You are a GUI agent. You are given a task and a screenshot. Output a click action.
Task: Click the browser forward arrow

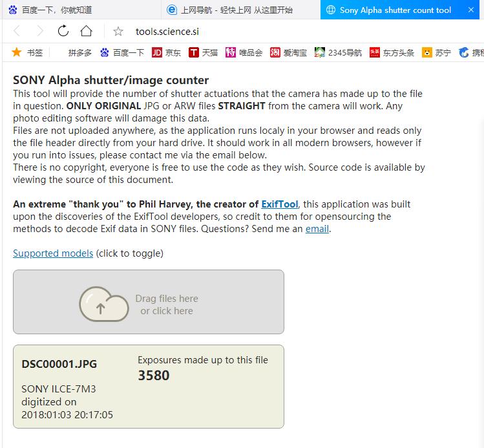tap(40, 31)
